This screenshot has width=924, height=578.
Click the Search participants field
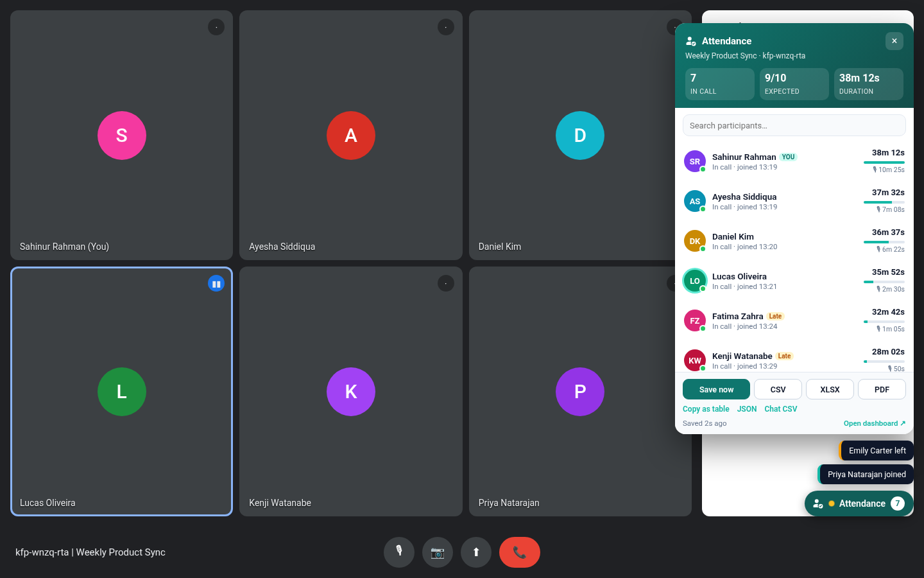coord(794,125)
